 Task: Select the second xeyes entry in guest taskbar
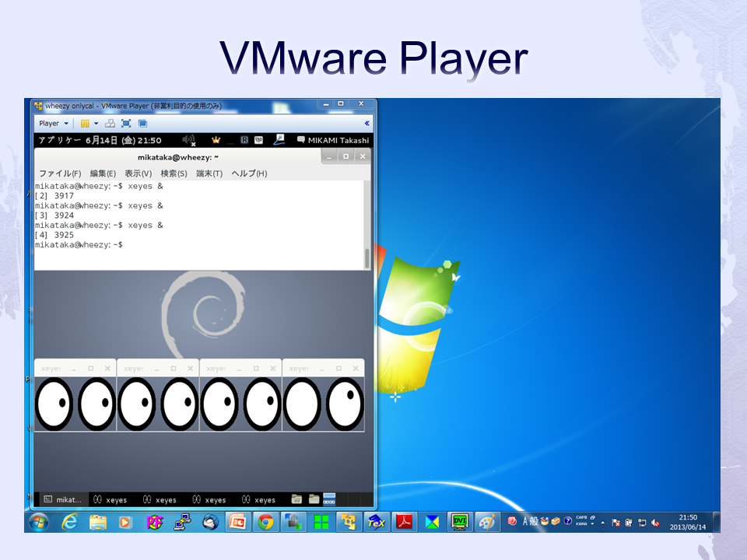coord(160,499)
